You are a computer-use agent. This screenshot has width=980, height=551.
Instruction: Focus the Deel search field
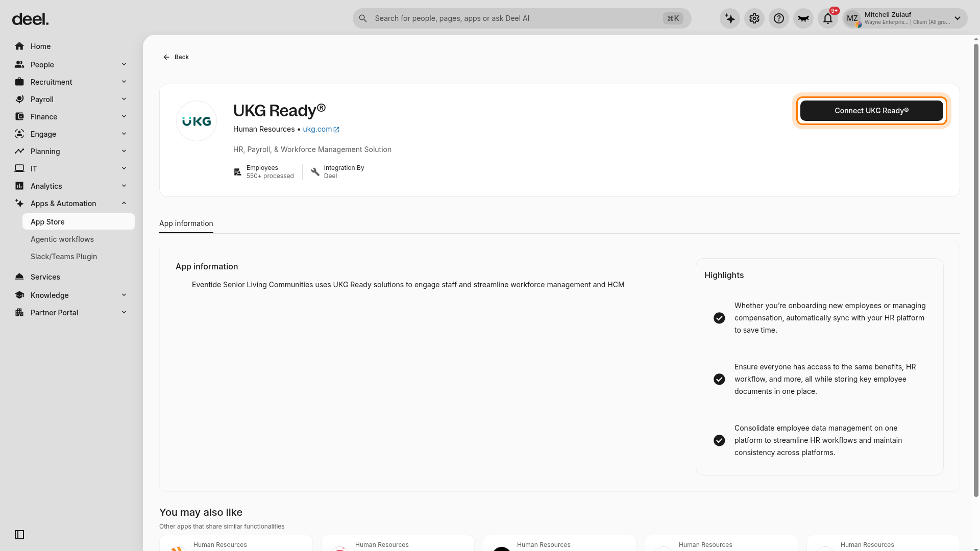tap(522, 18)
